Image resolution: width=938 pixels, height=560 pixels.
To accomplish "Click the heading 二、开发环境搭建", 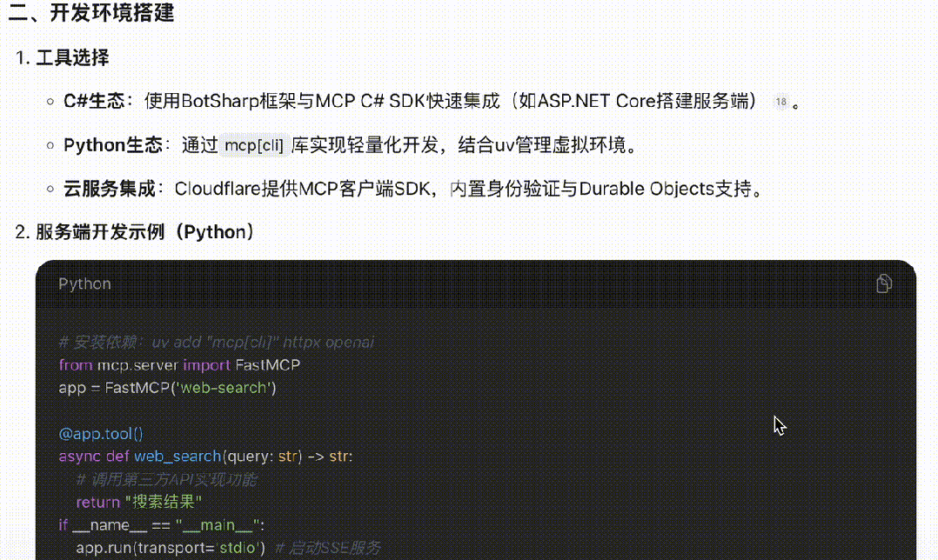I will (x=91, y=15).
